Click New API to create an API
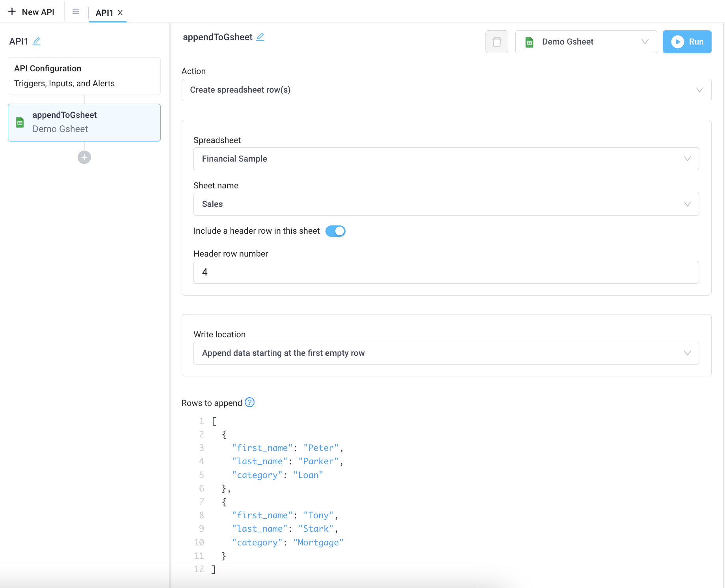 click(x=32, y=12)
